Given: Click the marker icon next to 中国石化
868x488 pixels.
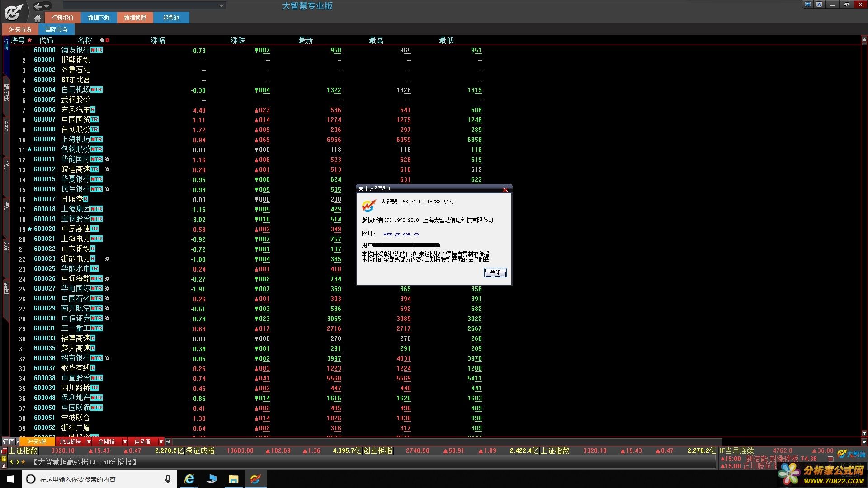Looking at the screenshot, I should (107, 299).
